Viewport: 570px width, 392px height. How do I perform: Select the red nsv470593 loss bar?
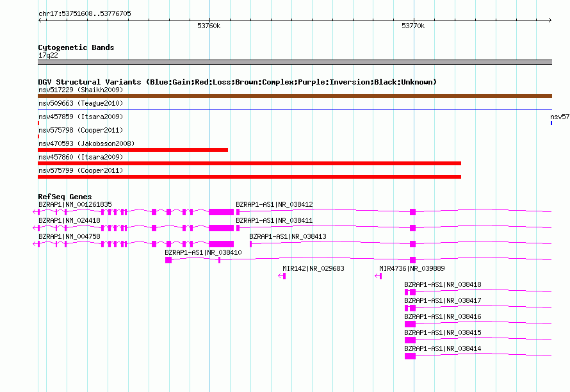tap(133, 150)
